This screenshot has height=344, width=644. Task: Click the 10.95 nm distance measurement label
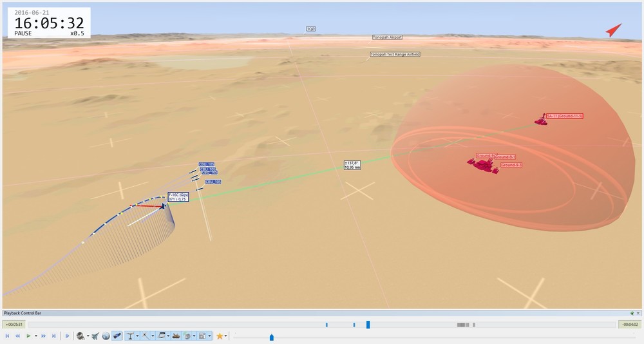click(352, 165)
